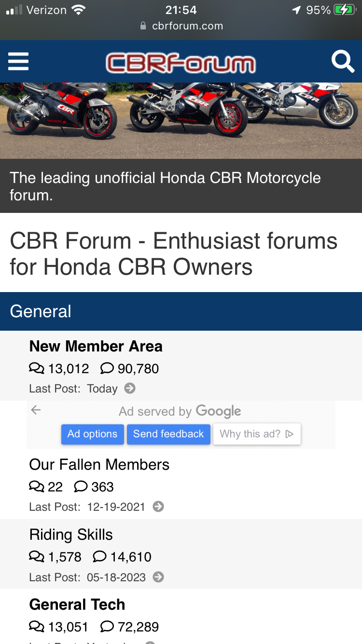Tap the search magnifier icon
This screenshot has height=644, width=362.
(x=343, y=62)
